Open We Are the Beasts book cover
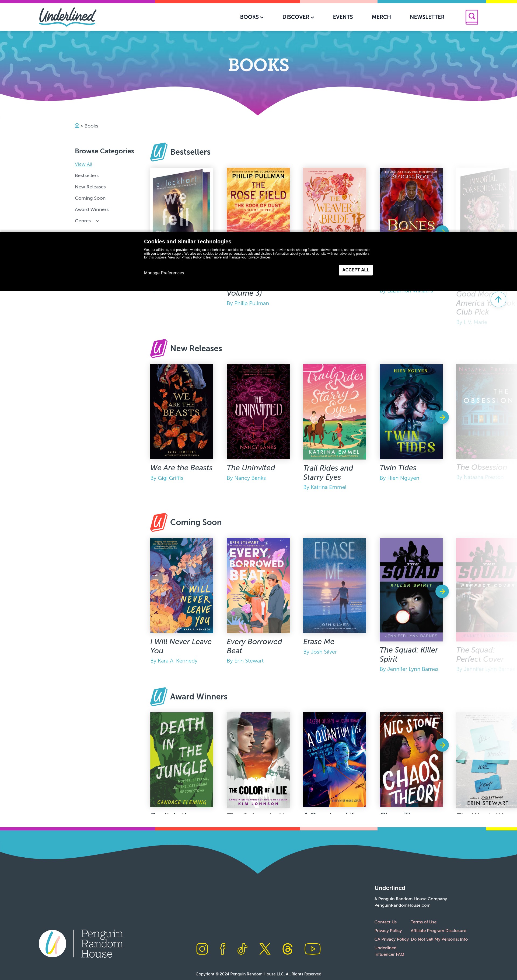This screenshot has width=517, height=980. pyautogui.click(x=182, y=412)
